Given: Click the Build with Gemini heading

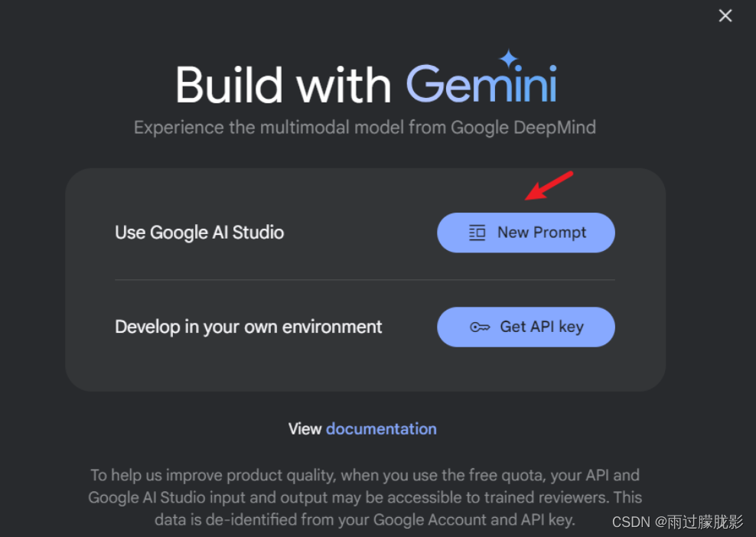Looking at the screenshot, I should [365, 84].
